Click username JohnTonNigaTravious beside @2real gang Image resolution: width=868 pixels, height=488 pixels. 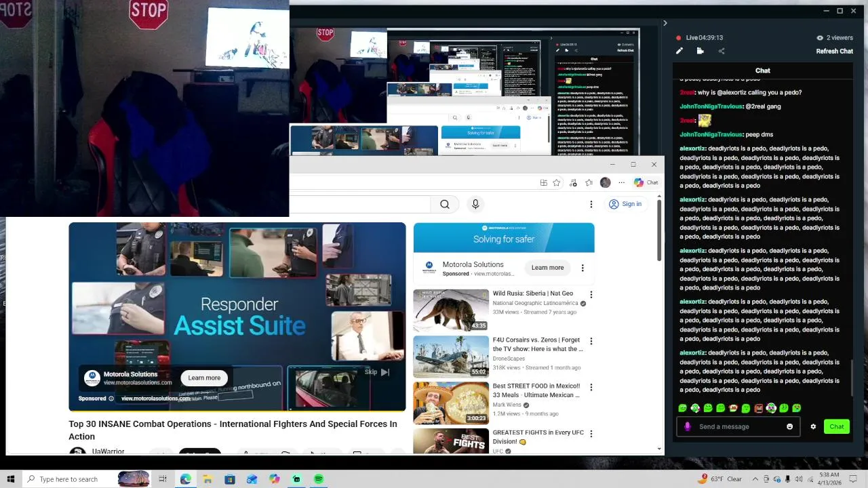point(711,106)
